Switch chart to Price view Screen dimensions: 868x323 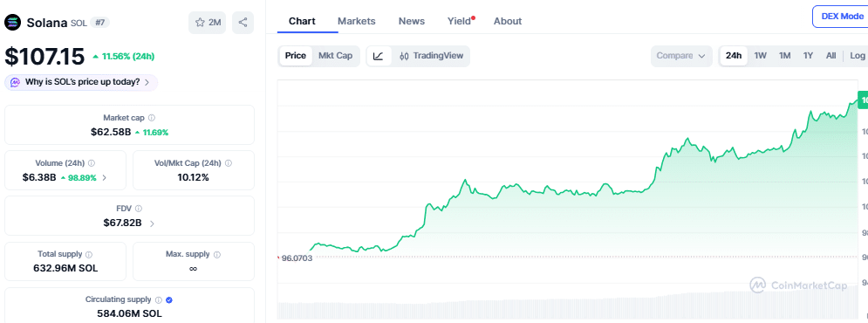point(296,56)
